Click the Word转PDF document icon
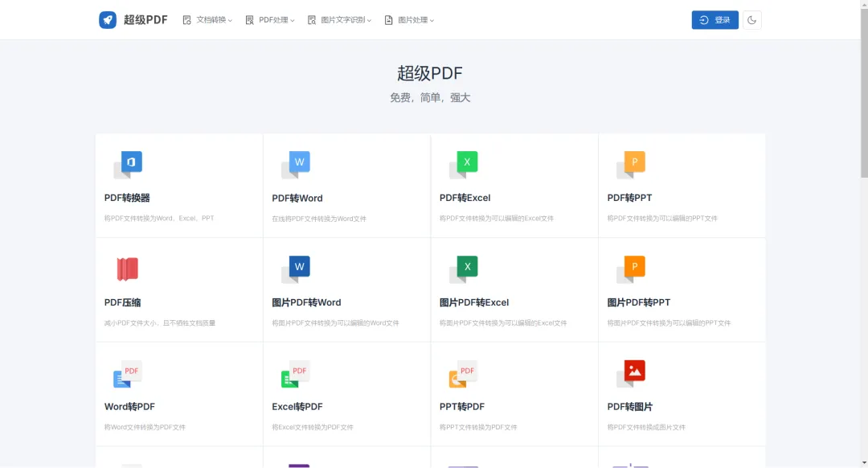The image size is (868, 468). click(x=128, y=374)
